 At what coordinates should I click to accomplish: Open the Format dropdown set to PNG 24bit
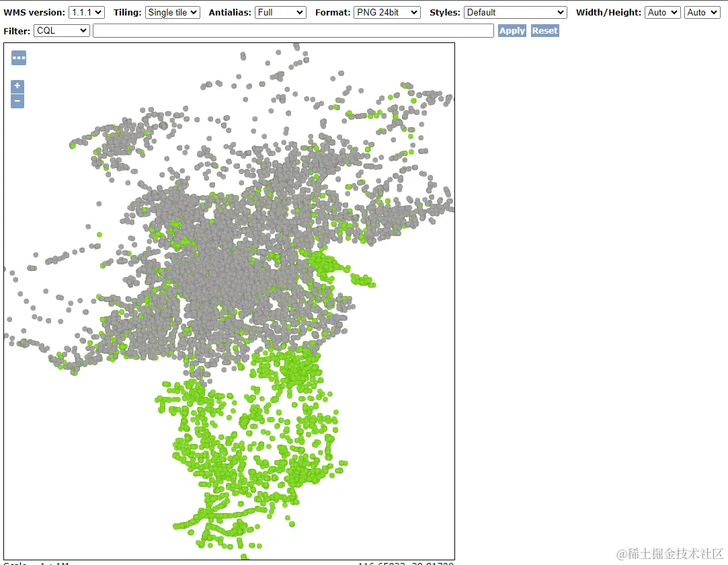point(387,13)
